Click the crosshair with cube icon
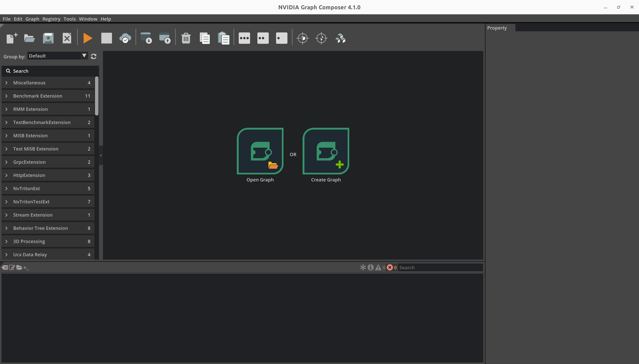Viewport: 639px width, 364px height. tap(303, 38)
